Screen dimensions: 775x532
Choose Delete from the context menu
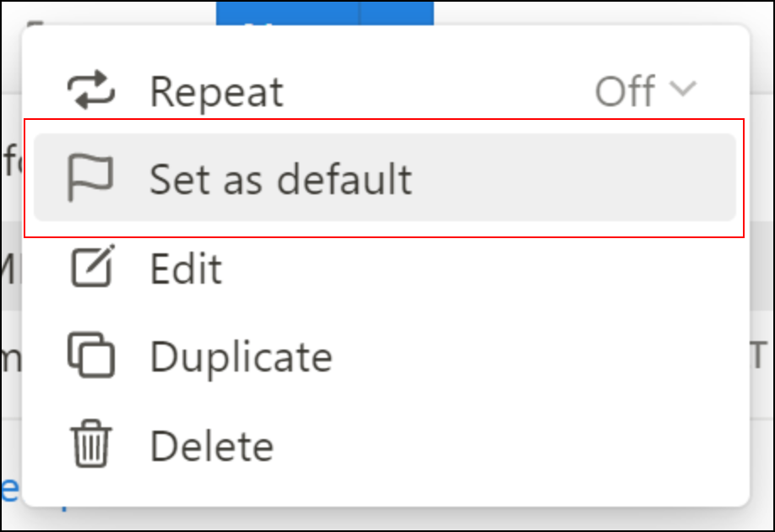click(212, 446)
